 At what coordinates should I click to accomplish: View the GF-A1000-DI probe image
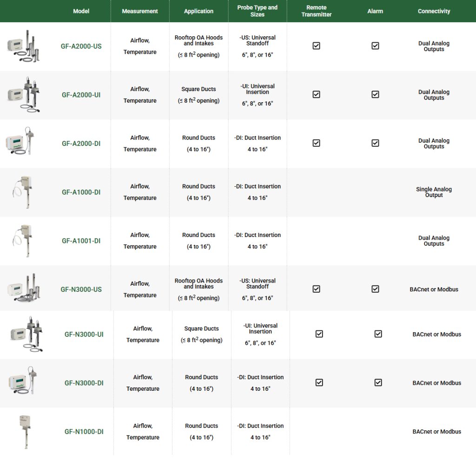coord(23,192)
